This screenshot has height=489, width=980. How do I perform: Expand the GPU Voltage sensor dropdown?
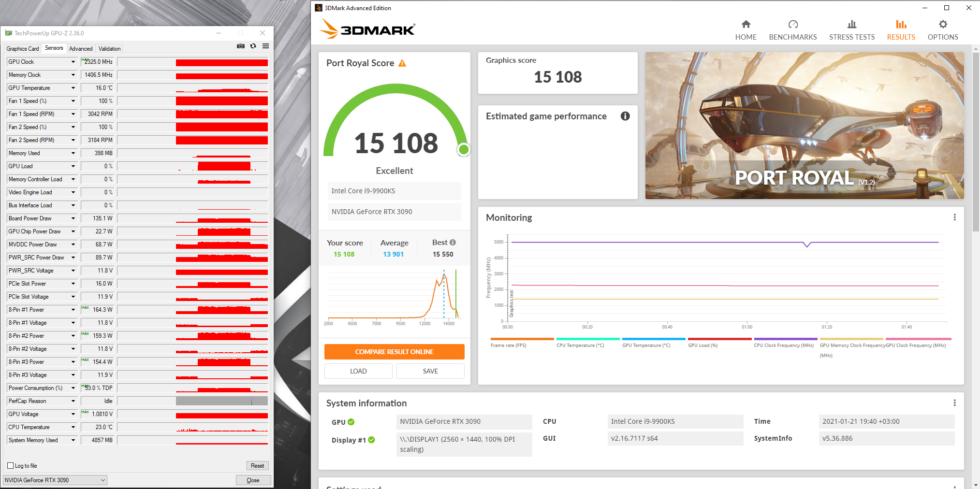pos(73,414)
